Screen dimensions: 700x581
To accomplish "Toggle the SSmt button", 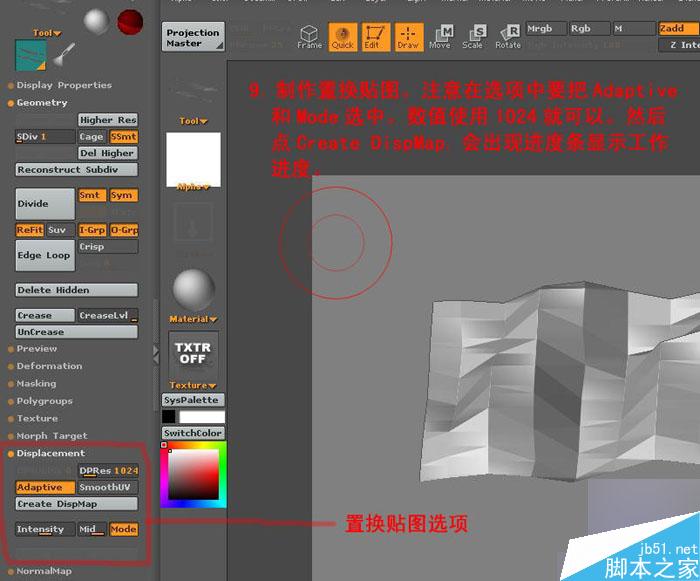I will tap(124, 137).
